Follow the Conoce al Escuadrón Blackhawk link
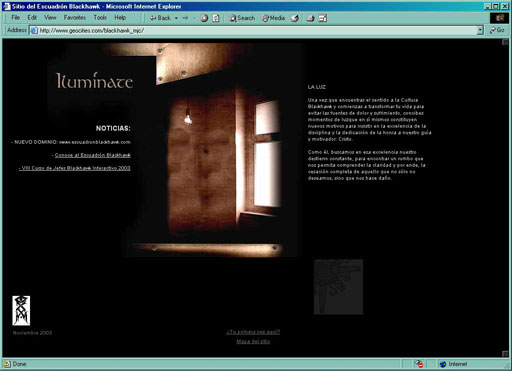Viewport: 512px width, 371px height. tap(93, 155)
